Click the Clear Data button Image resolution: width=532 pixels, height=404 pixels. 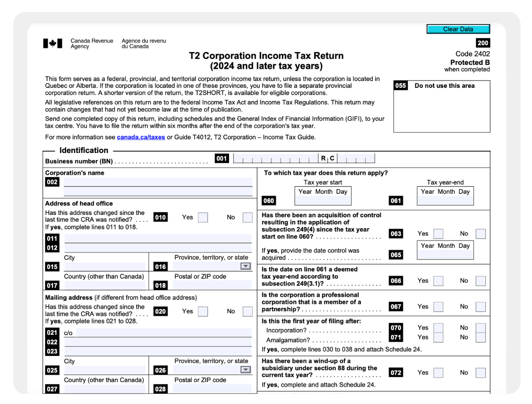(x=458, y=29)
